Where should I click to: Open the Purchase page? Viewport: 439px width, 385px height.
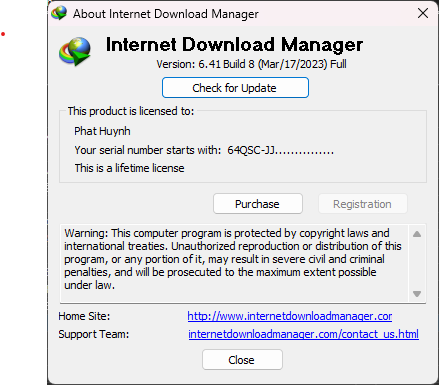pos(258,204)
